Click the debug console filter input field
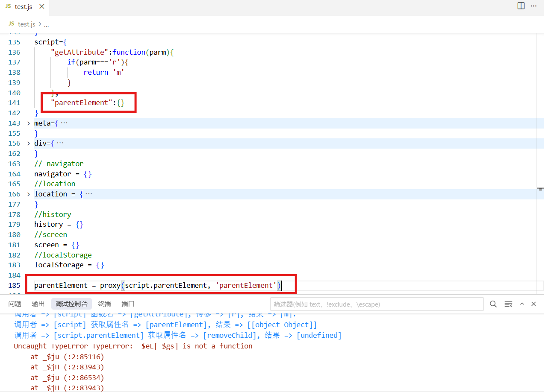Image resolution: width=545 pixels, height=392 pixels. pos(376,304)
